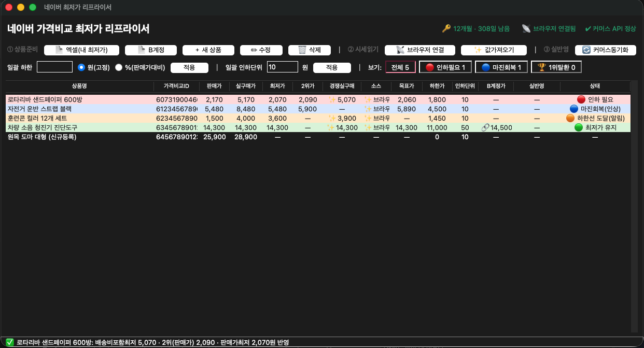Click the 하한가 column header
Image resolution: width=644 pixels, height=348 pixels.
click(x=437, y=86)
